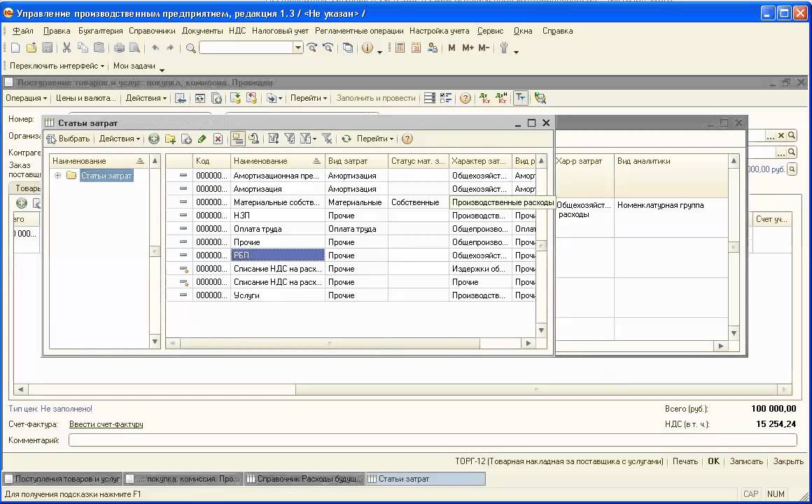Viewport: 812px width, 504px height.
Task: Click help icon in Статьи затрат toolbar
Action: click(x=407, y=139)
